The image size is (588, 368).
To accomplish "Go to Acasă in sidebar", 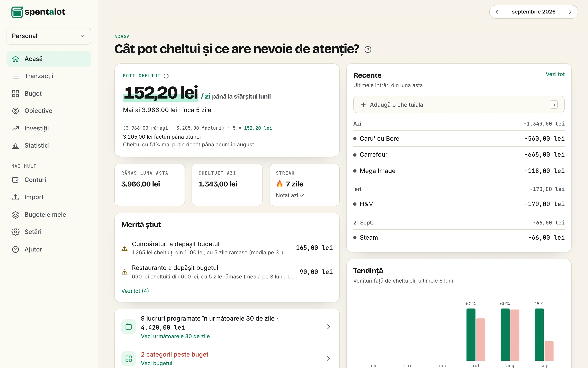I will [x=49, y=59].
